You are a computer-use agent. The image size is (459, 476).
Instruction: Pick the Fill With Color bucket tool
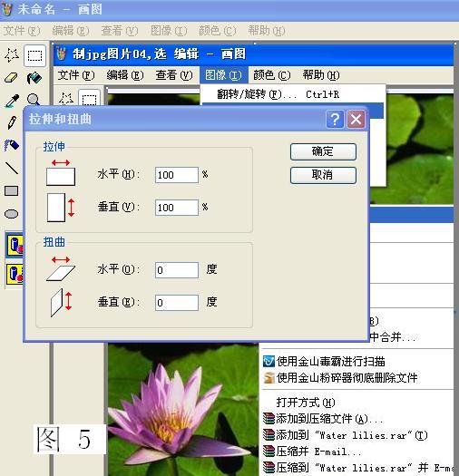pos(34,78)
